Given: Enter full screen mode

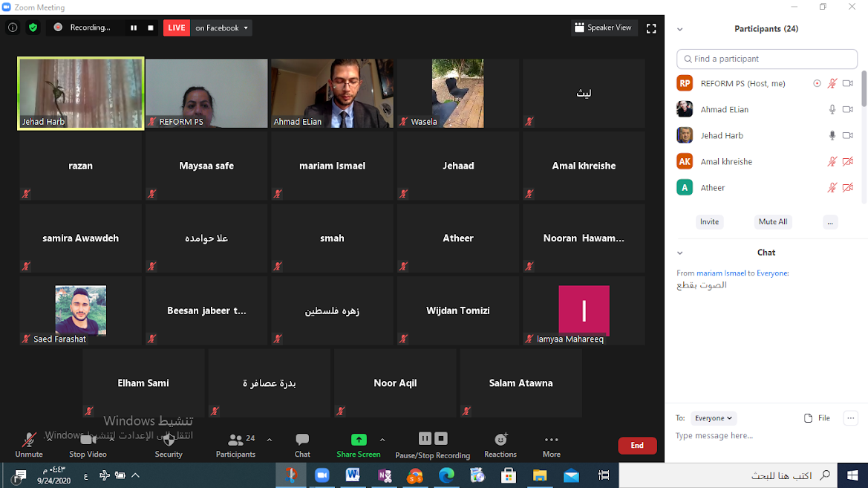Looking at the screenshot, I should pos(651,28).
